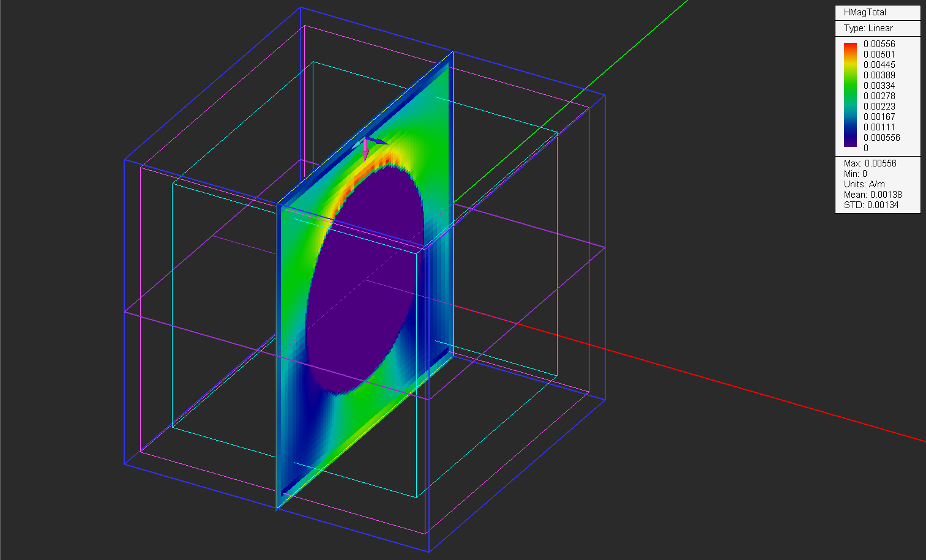
Task: Click the 0.00445 scale value
Action: (879, 65)
